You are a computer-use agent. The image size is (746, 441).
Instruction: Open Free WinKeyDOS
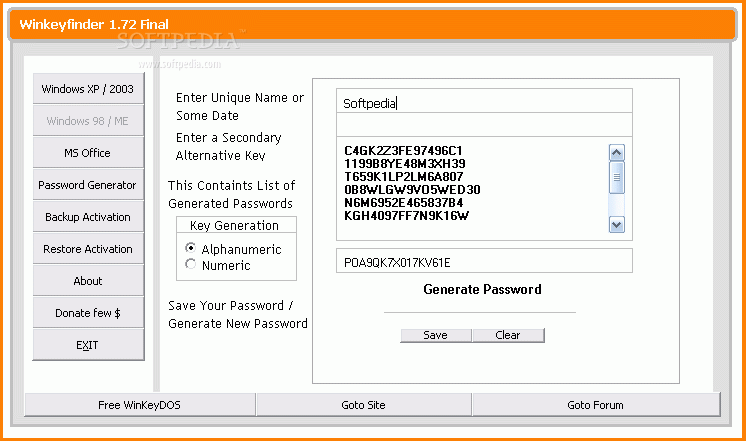(x=140, y=405)
